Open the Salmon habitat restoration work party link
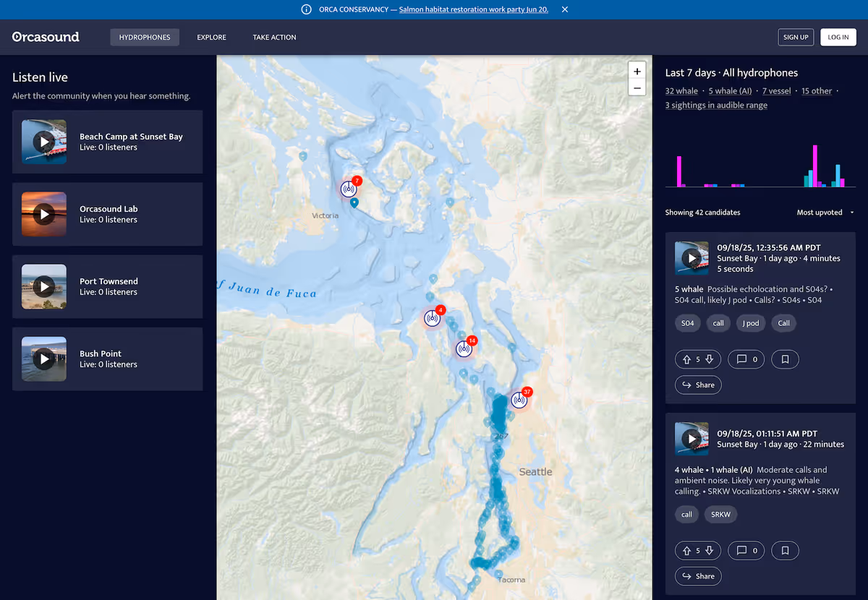Viewport: 868px width, 600px height. [x=474, y=9]
